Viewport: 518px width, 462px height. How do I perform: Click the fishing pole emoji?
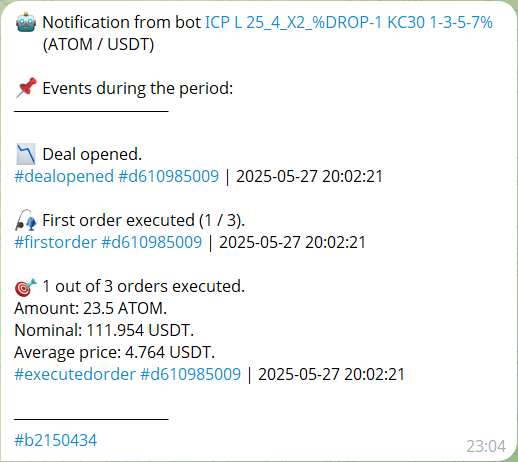26,220
